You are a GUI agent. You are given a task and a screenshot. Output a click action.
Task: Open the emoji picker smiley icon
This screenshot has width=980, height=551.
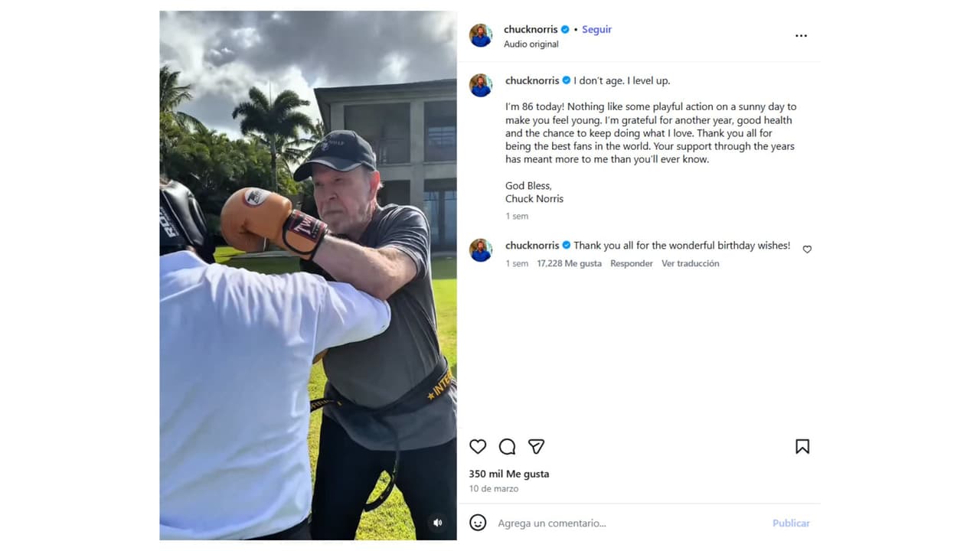coord(478,523)
